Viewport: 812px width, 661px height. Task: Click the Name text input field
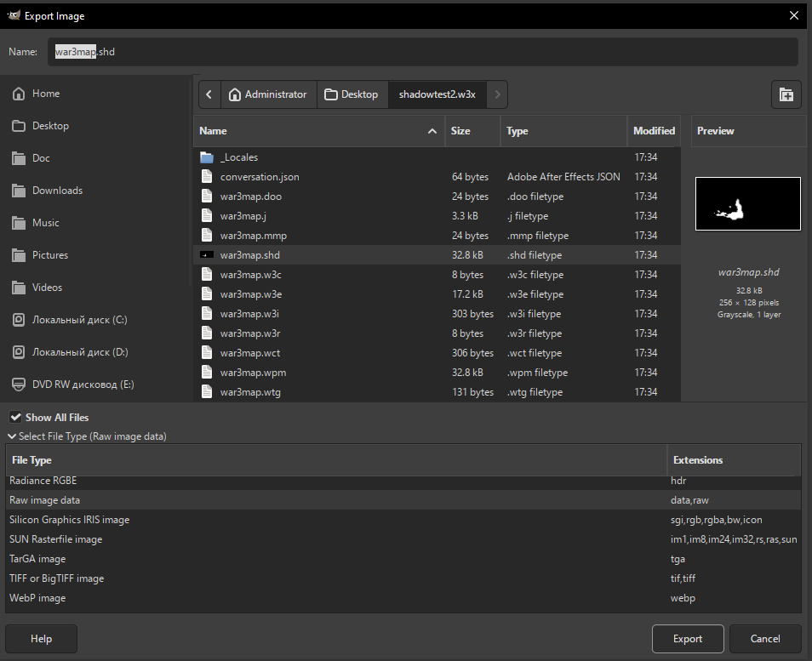point(426,52)
